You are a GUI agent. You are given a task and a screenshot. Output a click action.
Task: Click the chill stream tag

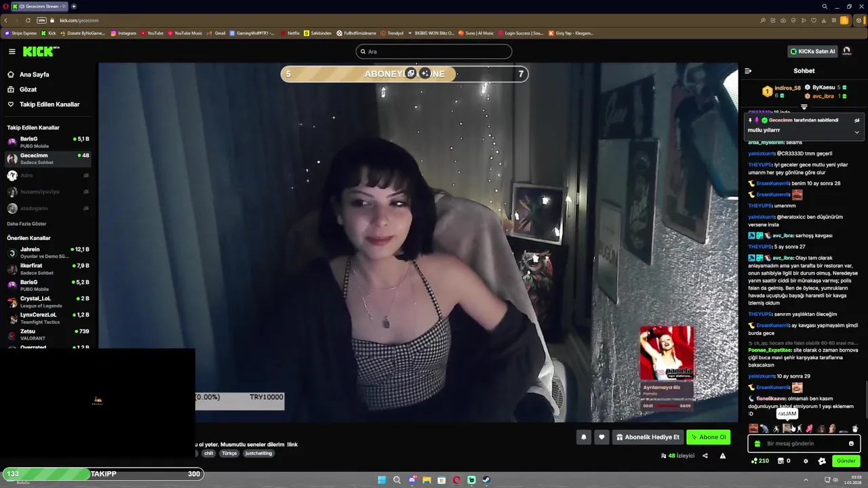[208, 453]
